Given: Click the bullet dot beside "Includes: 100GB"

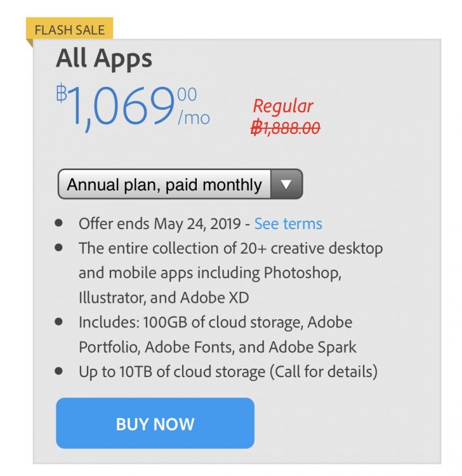Looking at the screenshot, I should (59, 322).
